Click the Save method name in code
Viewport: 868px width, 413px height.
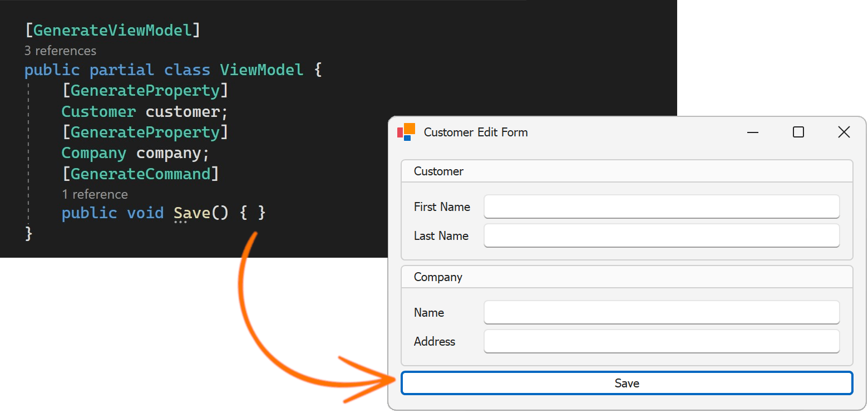[192, 213]
